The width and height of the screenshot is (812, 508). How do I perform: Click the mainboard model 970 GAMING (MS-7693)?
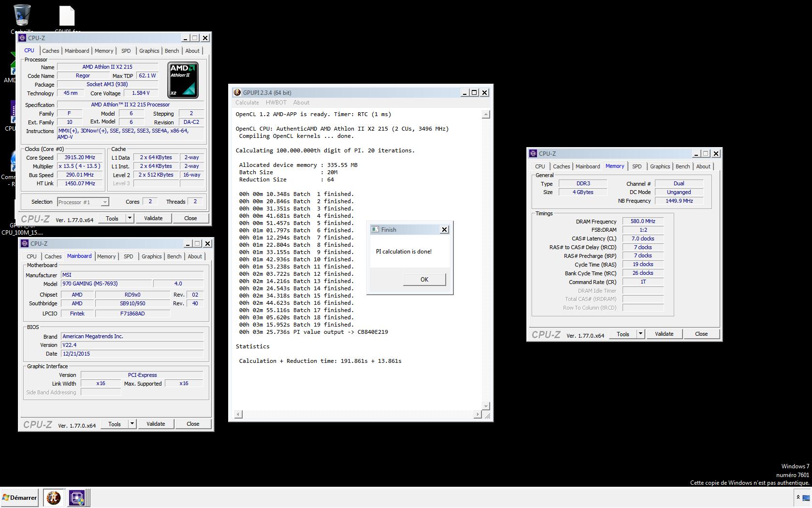click(x=107, y=284)
